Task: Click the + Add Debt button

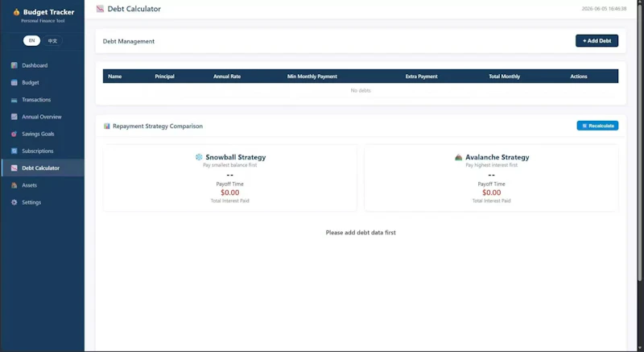Action: point(597,40)
